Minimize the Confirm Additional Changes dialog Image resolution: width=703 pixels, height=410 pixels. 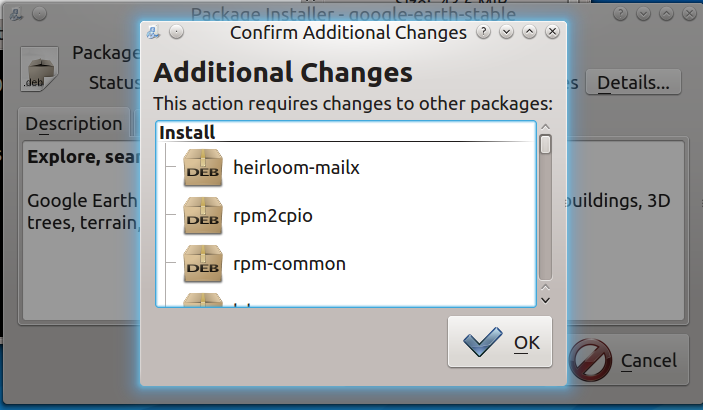pyautogui.click(x=506, y=32)
